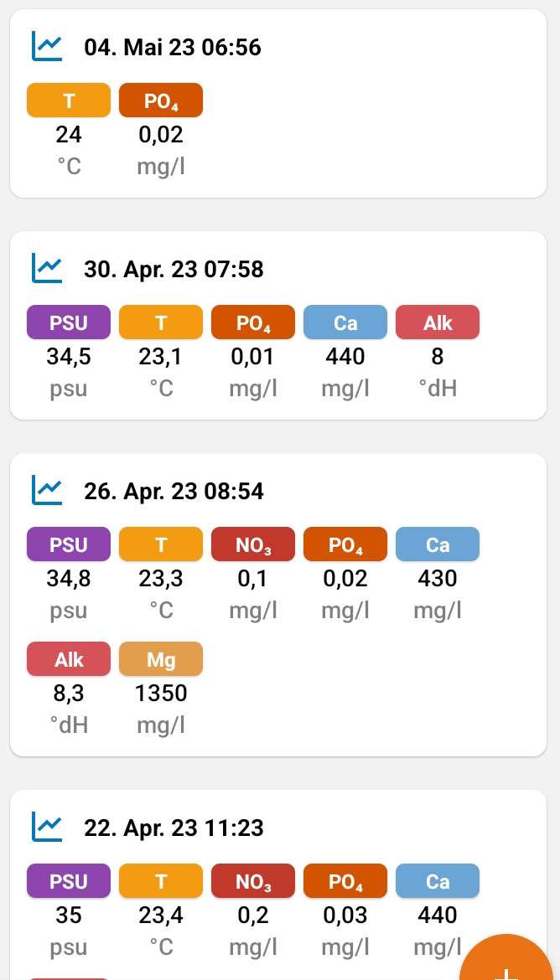
Task: Open chart icon for 22. Apr. entry
Action: 47,828
